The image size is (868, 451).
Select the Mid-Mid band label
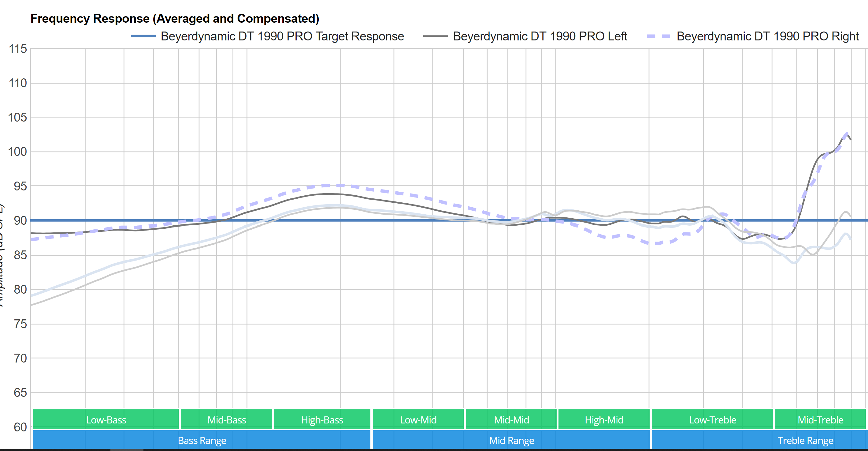pos(511,420)
